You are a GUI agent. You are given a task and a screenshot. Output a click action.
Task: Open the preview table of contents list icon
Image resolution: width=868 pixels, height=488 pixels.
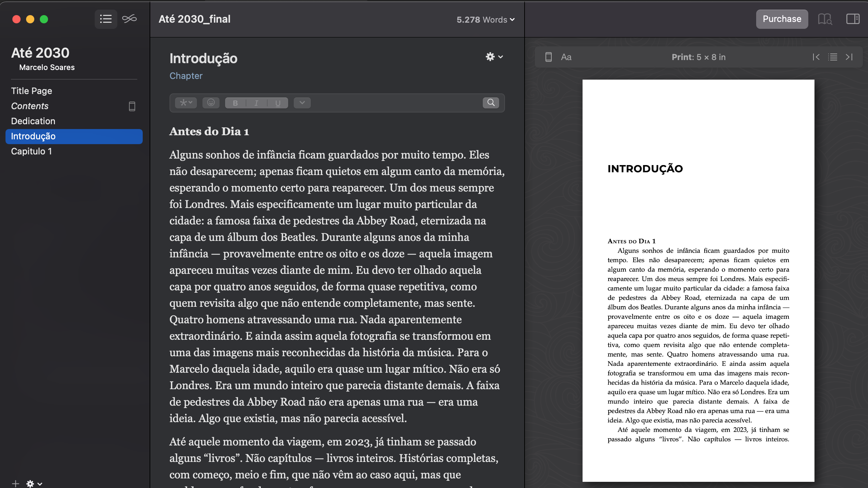click(833, 57)
